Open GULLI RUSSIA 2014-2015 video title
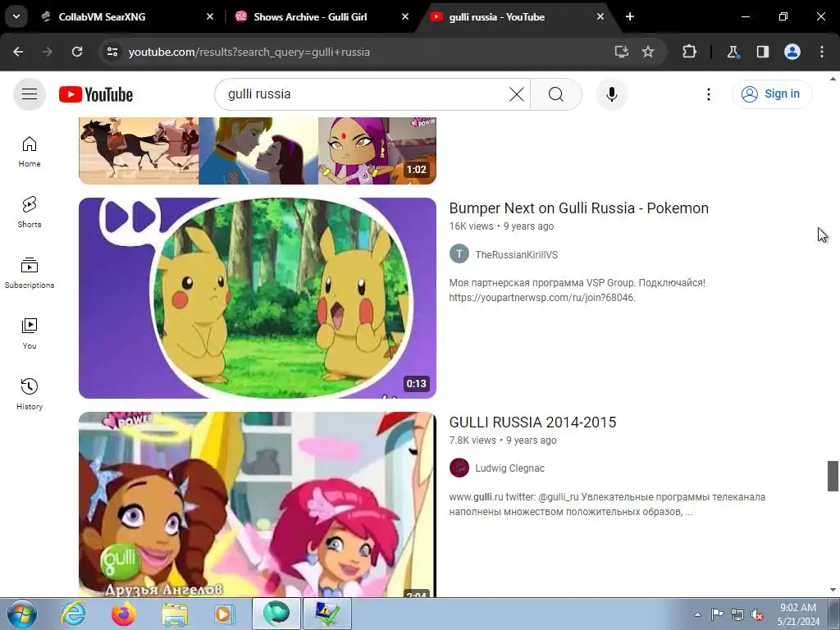The height and width of the screenshot is (630, 840). tap(532, 422)
